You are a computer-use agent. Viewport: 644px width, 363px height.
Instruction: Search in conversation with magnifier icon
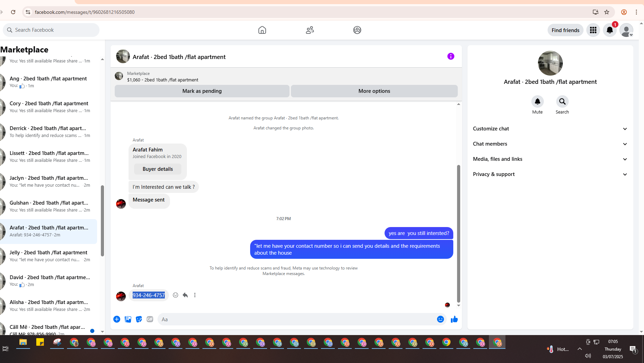(562, 101)
